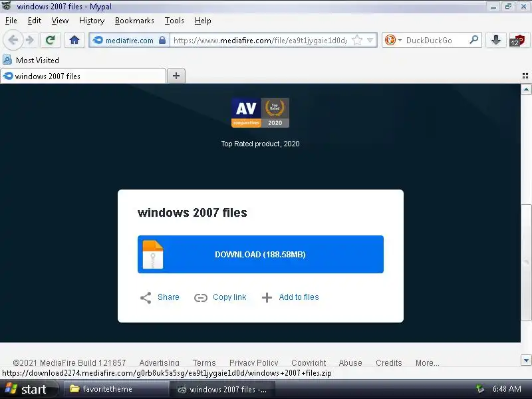Open the History menu
This screenshot has width=532, height=399.
click(x=92, y=21)
